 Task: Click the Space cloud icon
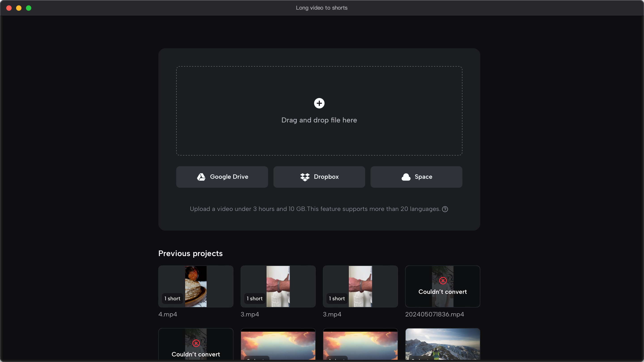406,177
